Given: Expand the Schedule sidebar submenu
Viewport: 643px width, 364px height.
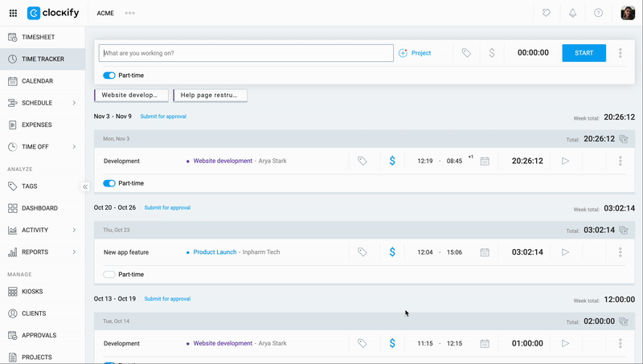Looking at the screenshot, I should coord(74,103).
